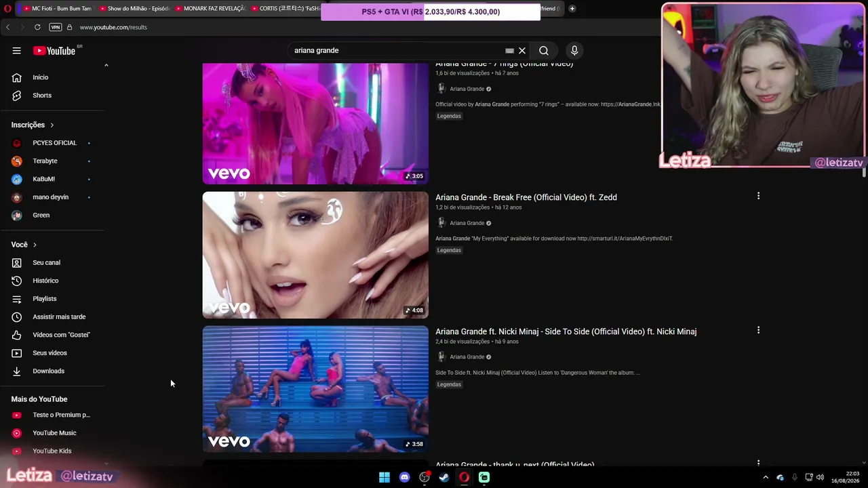Play the Break Free video thumbnail

point(315,255)
